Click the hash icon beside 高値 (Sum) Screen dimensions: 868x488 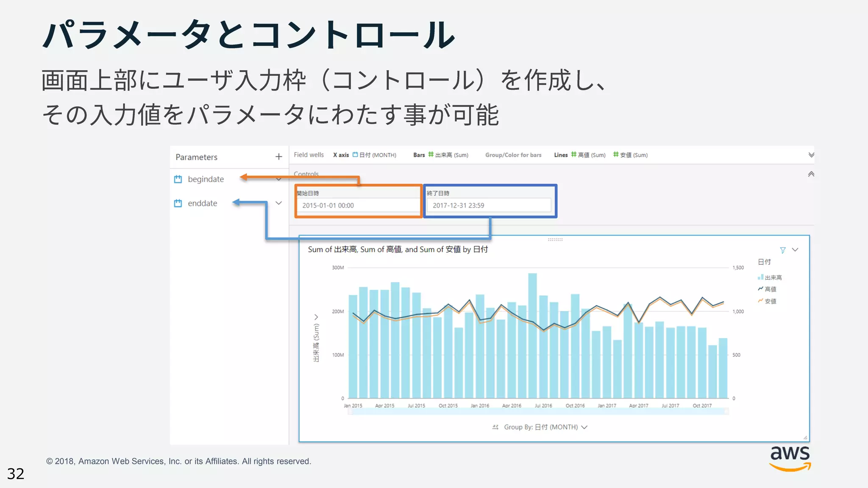(573, 155)
